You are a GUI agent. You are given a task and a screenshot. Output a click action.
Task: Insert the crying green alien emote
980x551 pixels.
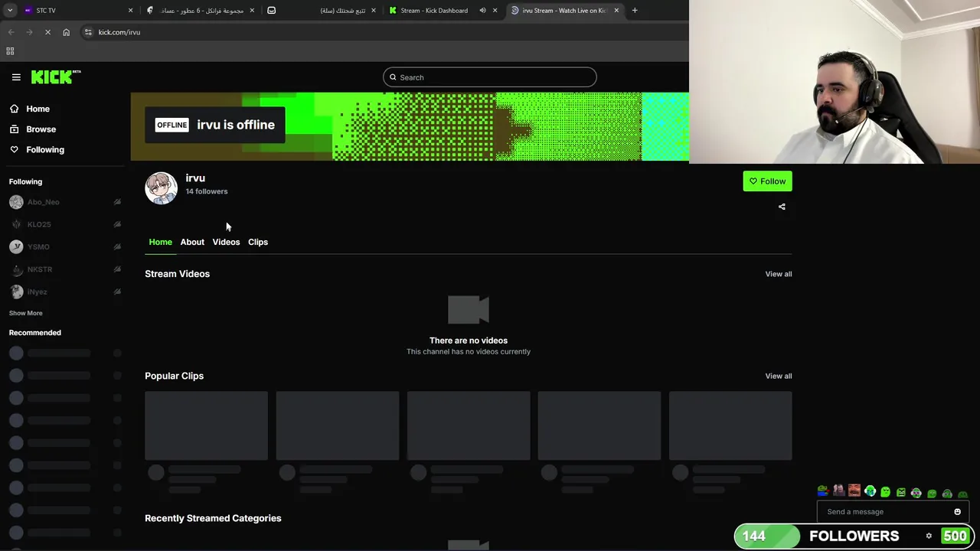point(870,491)
